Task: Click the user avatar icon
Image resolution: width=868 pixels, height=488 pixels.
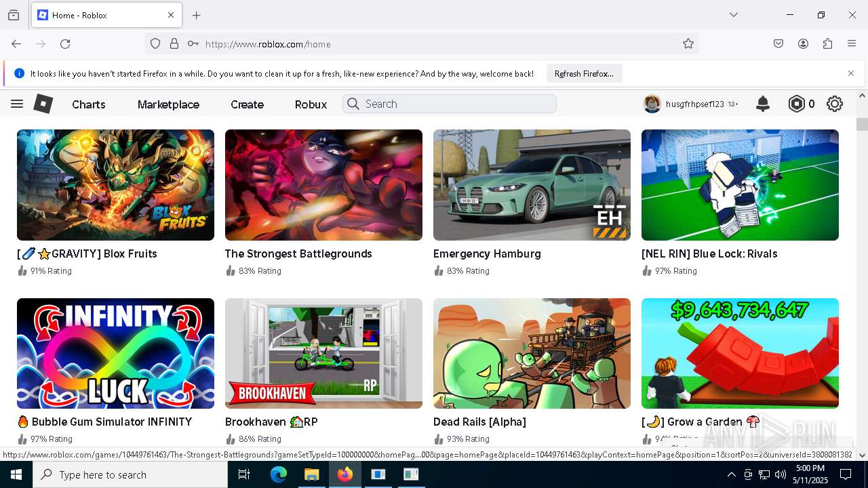Action: click(x=652, y=104)
